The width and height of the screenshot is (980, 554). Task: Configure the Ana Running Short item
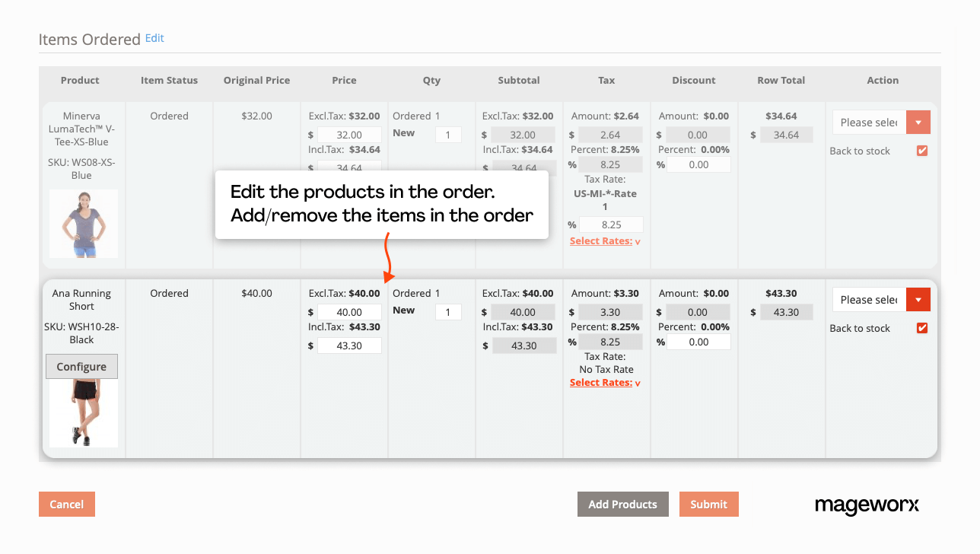coord(81,366)
